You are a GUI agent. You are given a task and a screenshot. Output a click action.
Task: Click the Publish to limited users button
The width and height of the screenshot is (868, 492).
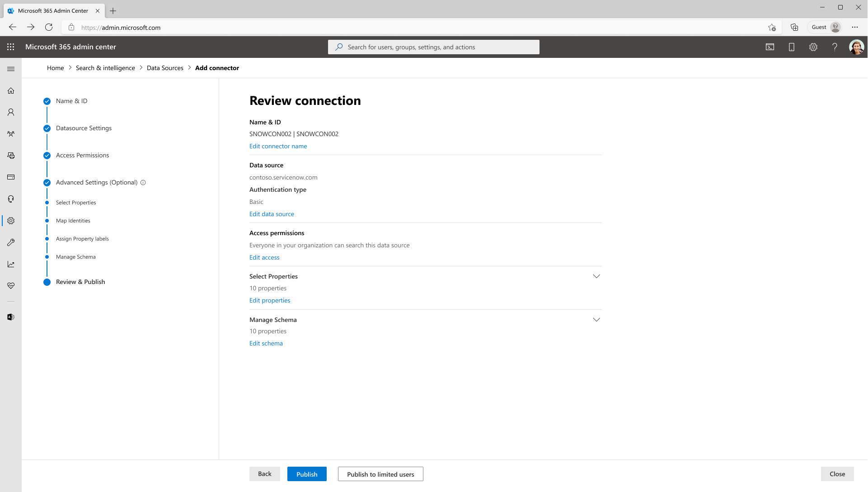380,473
